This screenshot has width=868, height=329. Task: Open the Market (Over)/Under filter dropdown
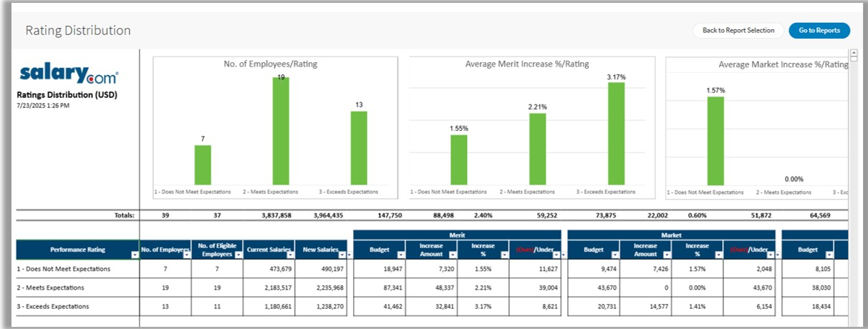pos(771,255)
